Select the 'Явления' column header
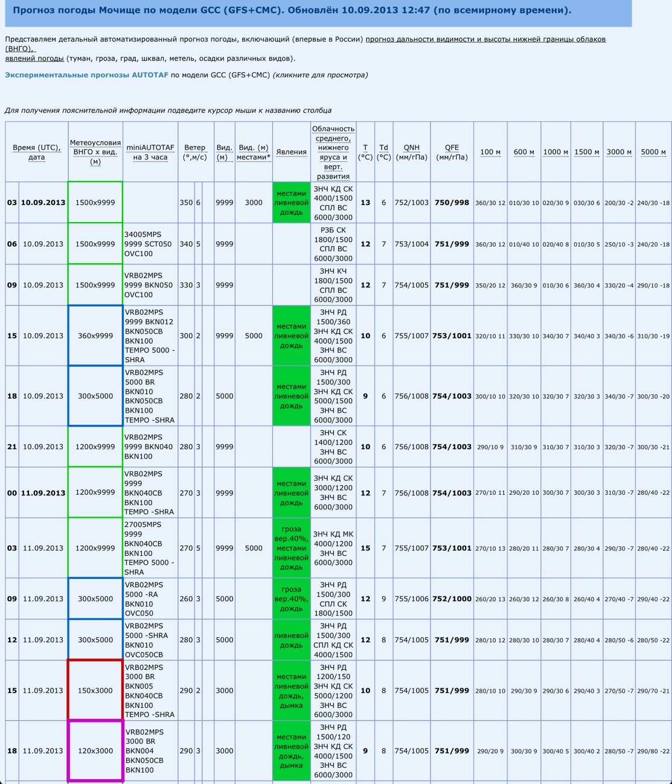The height and width of the screenshot is (784, 672). coord(291,152)
